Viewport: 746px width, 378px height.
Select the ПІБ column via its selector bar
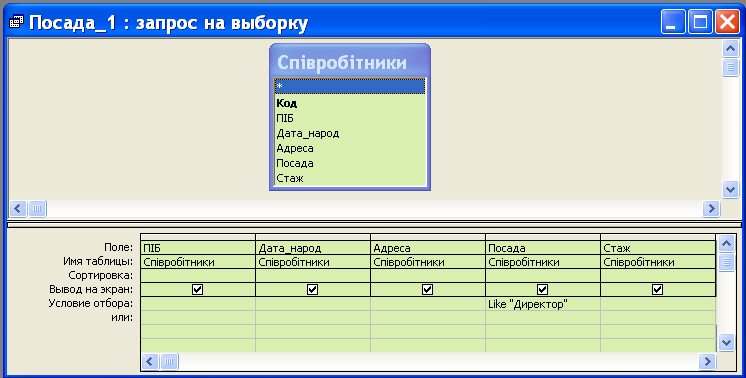(x=198, y=237)
